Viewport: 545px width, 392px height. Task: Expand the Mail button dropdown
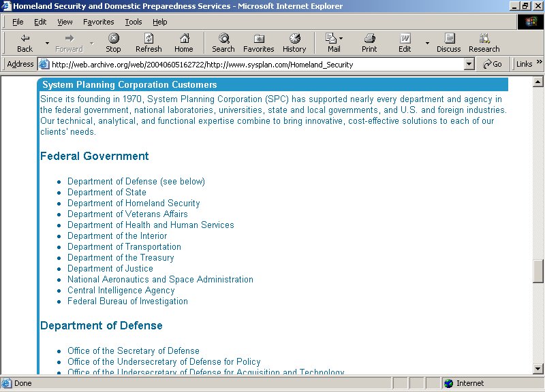tap(341, 38)
